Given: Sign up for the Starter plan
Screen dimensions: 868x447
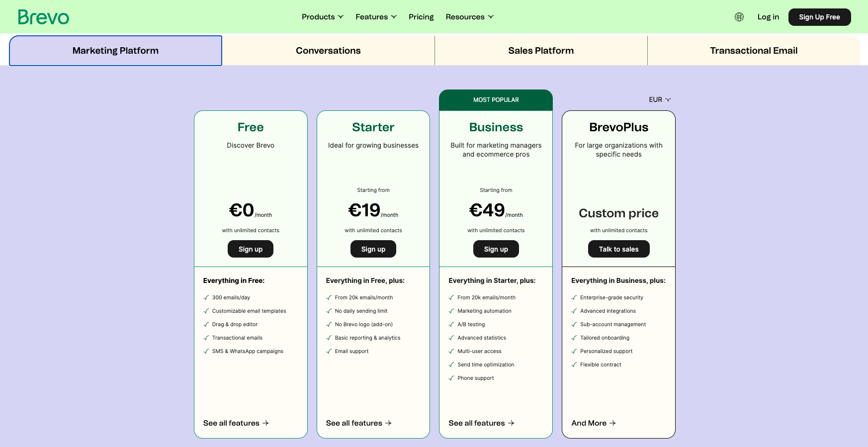Looking at the screenshot, I should tap(373, 249).
